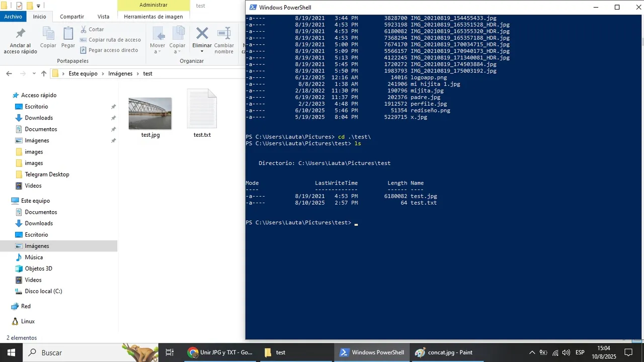Viewport: 644px width, 362px height.
Task: Click the volume speaker tray icon
Action: click(567, 352)
